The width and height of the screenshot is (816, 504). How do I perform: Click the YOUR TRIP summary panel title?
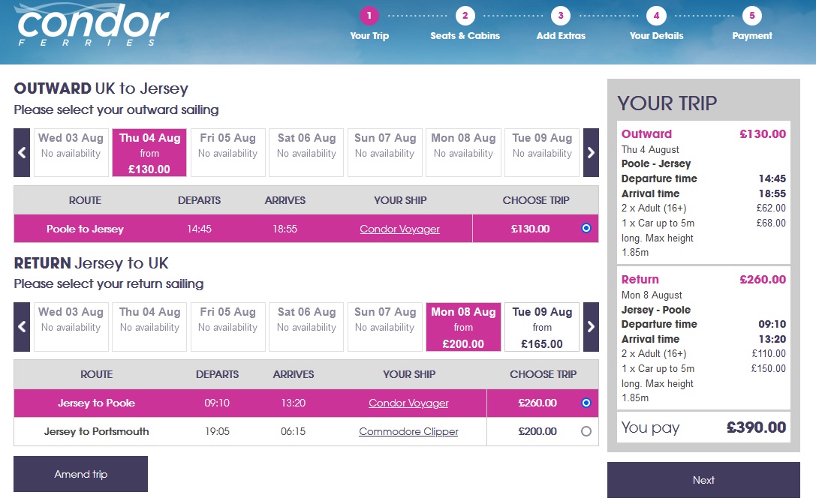point(667,103)
